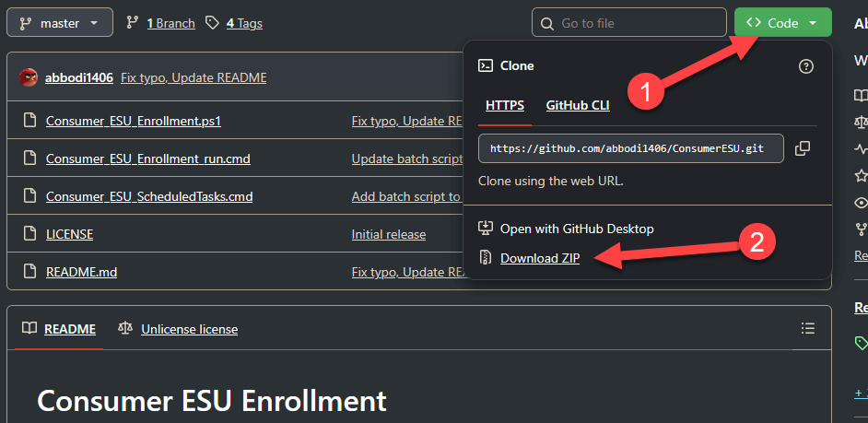The height and width of the screenshot is (423, 868).
Task: Open the Consumer_ESU_ScheduledTasks.cmd file
Action: [149, 196]
